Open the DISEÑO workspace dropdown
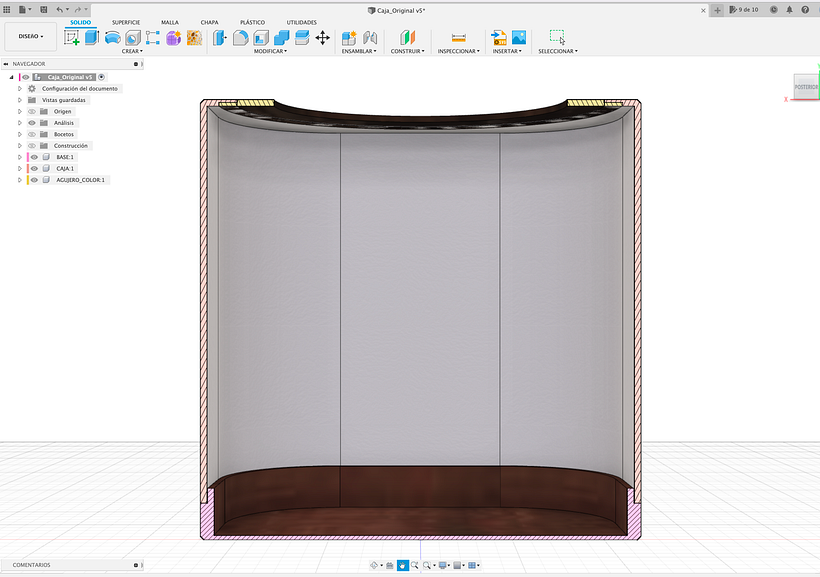Image resolution: width=820 pixels, height=577 pixels. coord(30,36)
